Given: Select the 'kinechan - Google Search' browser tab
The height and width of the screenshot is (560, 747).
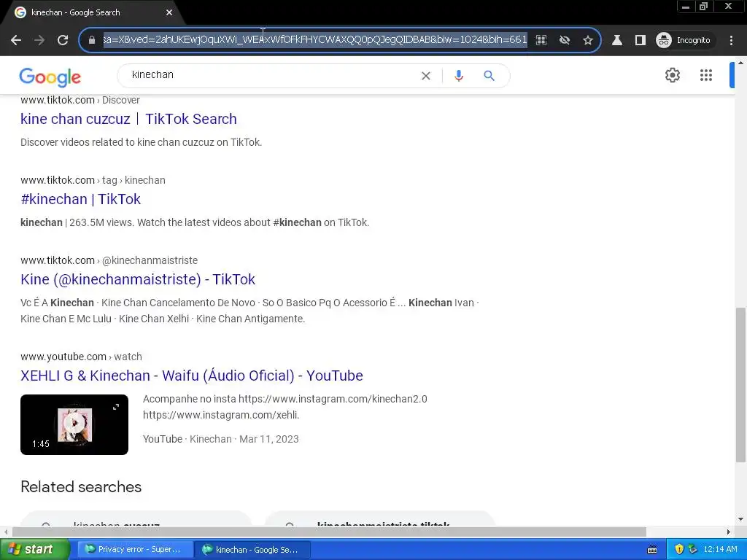Looking at the screenshot, I should click(93, 12).
